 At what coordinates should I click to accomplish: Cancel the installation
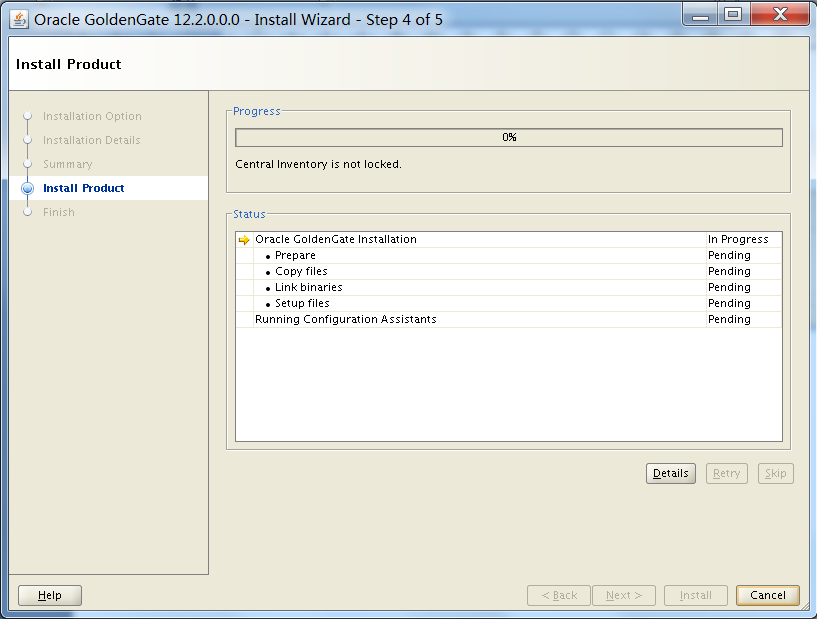tap(768, 595)
